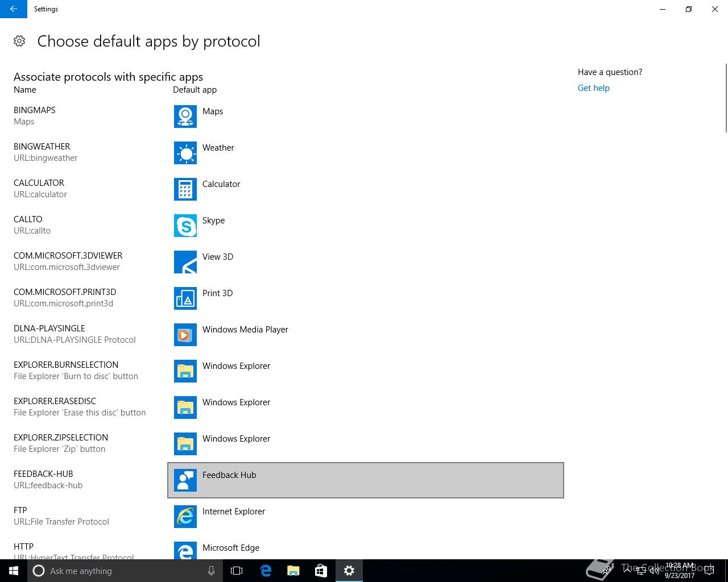The height and width of the screenshot is (582, 728).
Task: Open the Action Center notifications icon
Action: pos(709,571)
